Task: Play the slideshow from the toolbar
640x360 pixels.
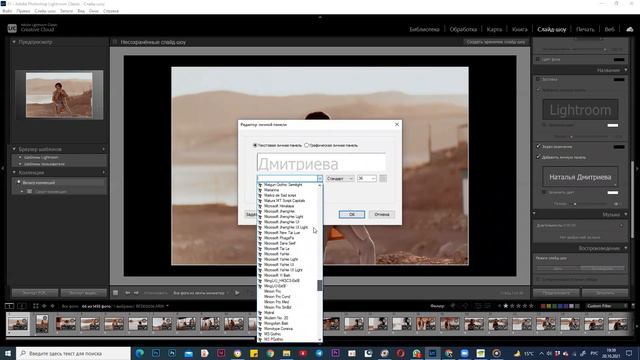Action: point(237,293)
